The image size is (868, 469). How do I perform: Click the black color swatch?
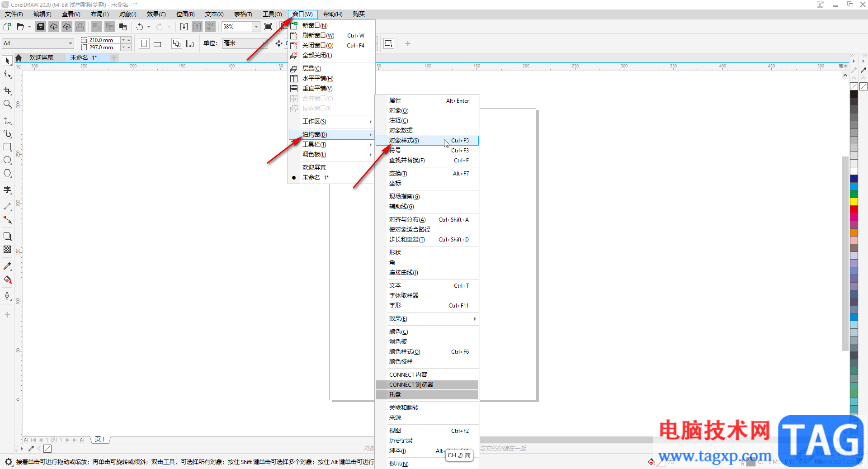tap(854, 94)
